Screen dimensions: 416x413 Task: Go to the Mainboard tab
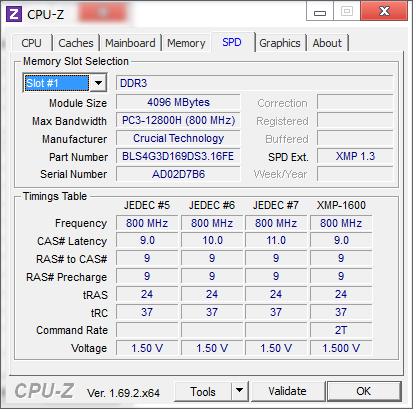[x=130, y=43]
